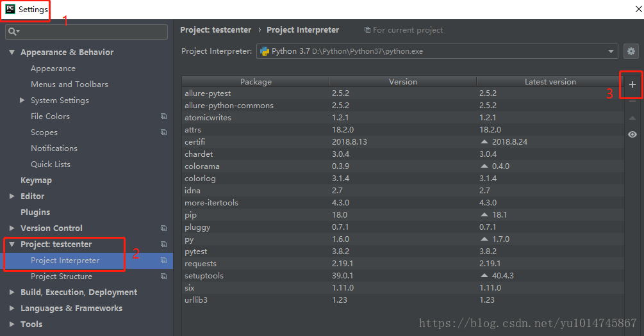Collapse the Appearance & Behavior section

click(x=12, y=52)
